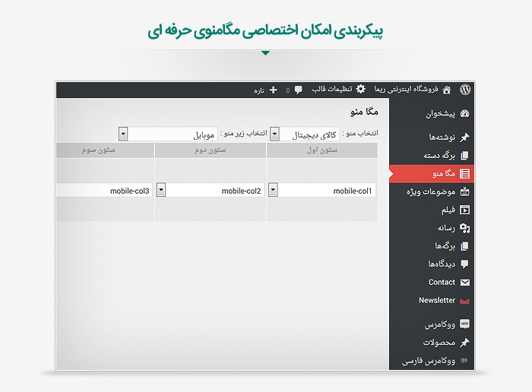Click the فیلم film icon

coord(464,210)
